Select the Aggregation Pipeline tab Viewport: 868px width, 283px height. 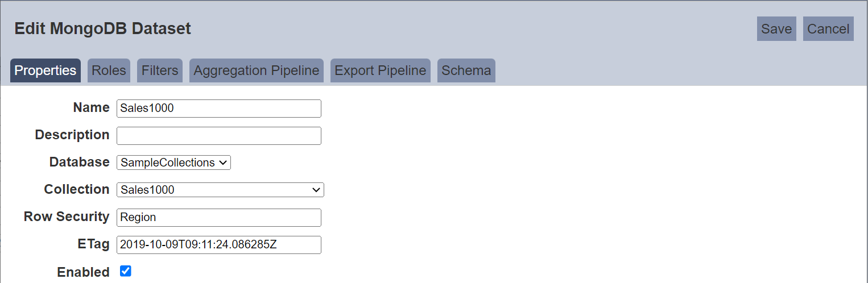(x=257, y=70)
